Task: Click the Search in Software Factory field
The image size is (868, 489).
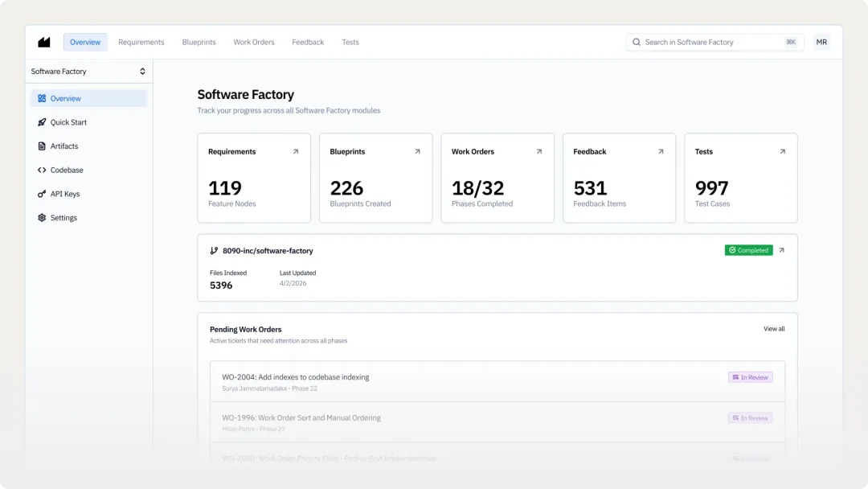Action: click(x=714, y=42)
